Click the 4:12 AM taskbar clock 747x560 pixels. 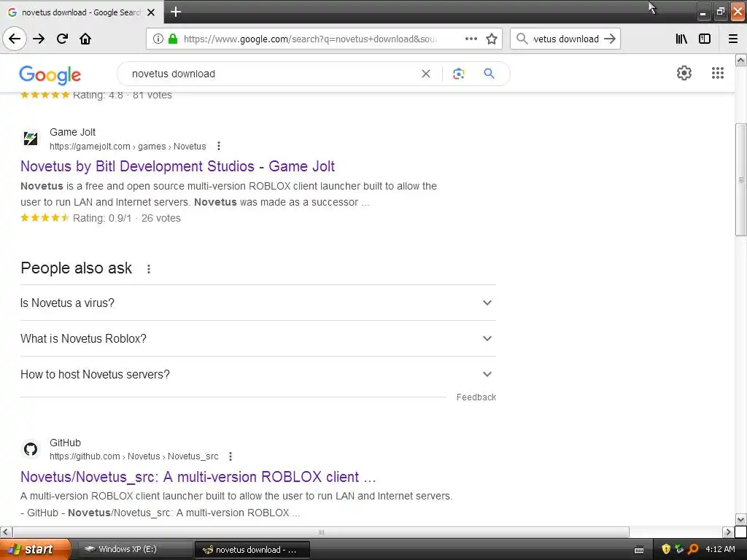point(720,550)
